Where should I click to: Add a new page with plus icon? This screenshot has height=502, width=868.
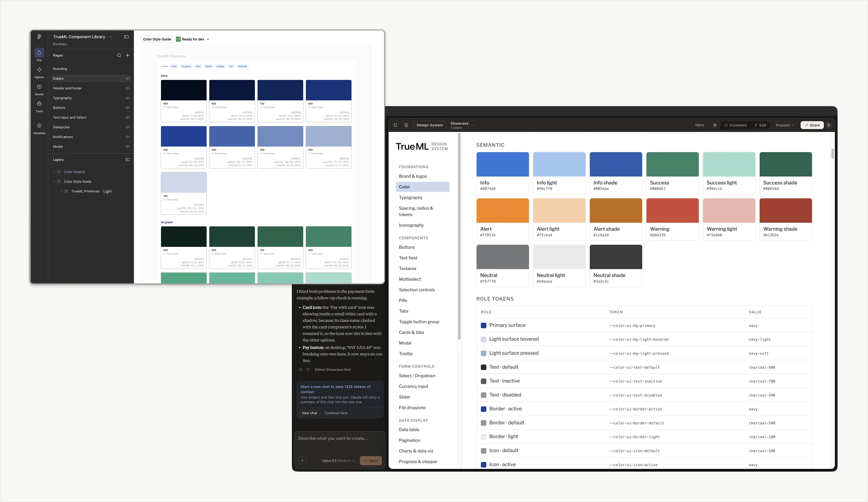point(128,55)
